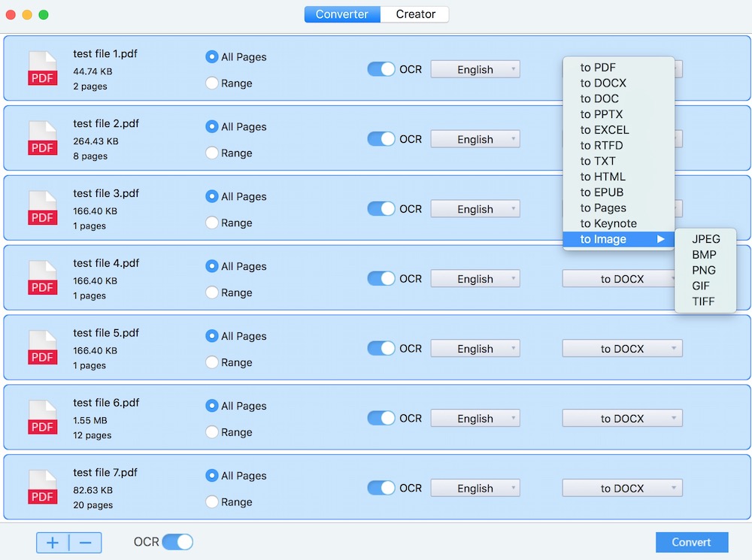The height and width of the screenshot is (560, 752).
Task: Select 'to EPUB' in the format menu
Action: pos(602,192)
